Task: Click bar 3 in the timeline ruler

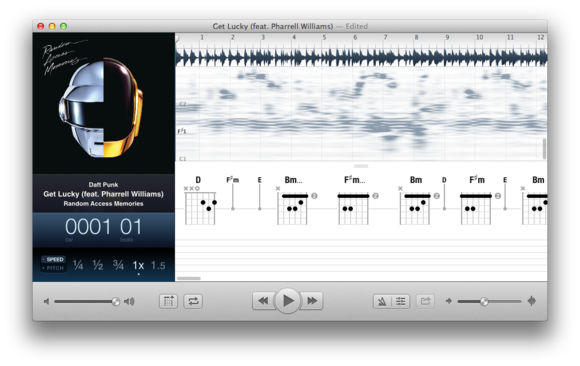Action: point(263,37)
